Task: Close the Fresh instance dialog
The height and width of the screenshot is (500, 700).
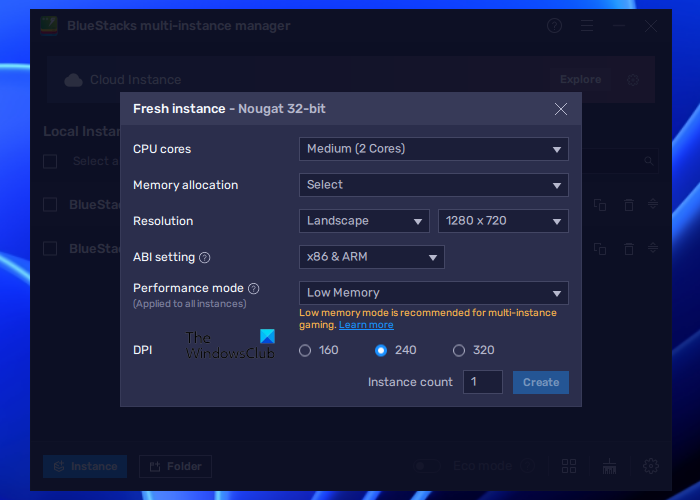Action: [x=561, y=109]
